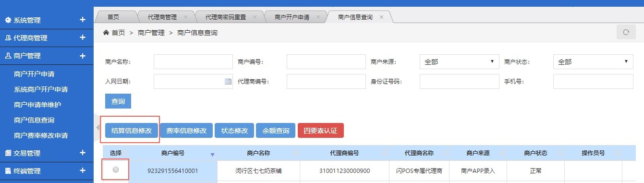Close the 代理商管理 tab

185,17
